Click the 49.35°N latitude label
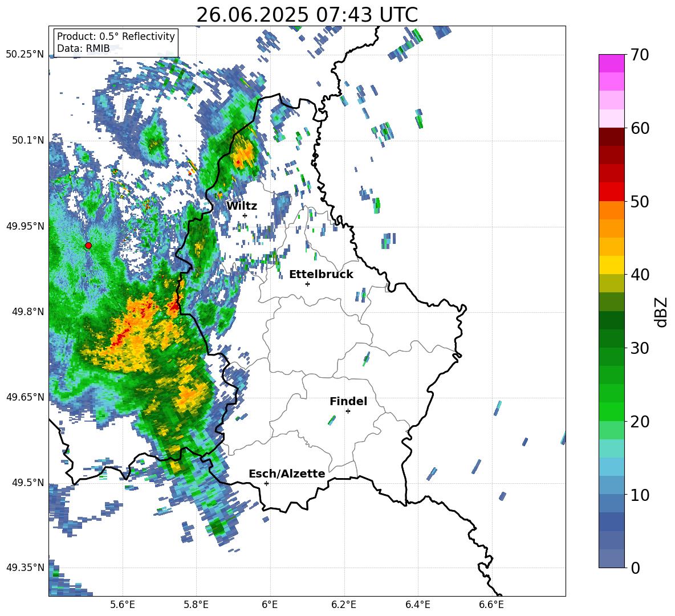Screen dimensions: 675x616 25,568
